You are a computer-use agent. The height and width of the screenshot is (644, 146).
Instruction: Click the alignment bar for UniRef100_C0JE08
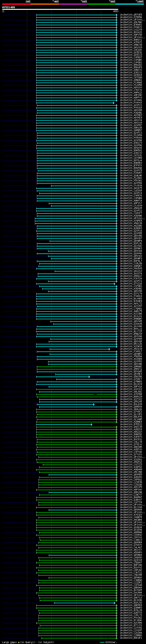click(84, 186)
